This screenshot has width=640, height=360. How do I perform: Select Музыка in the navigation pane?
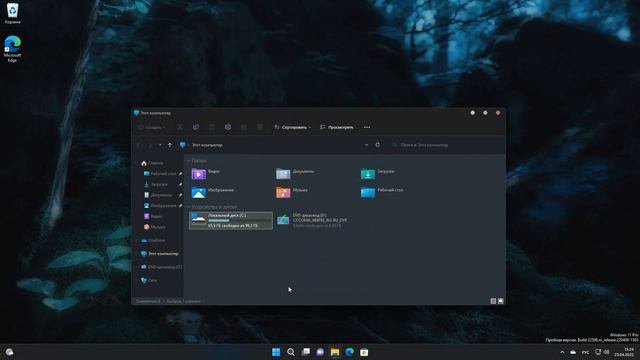[x=155, y=227]
